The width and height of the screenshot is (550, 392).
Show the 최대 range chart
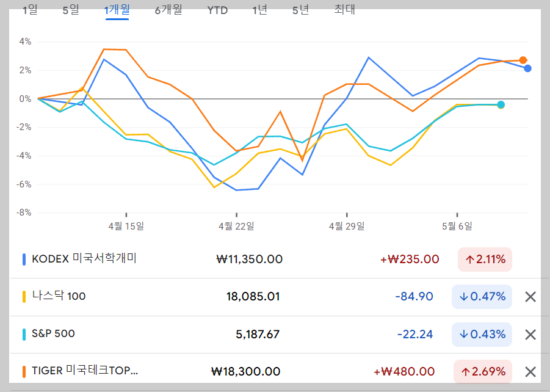coord(345,10)
